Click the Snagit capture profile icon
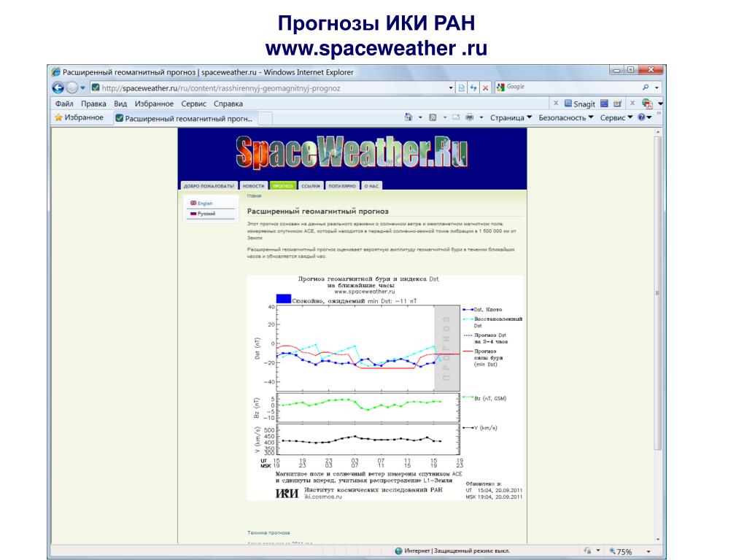 point(617,103)
